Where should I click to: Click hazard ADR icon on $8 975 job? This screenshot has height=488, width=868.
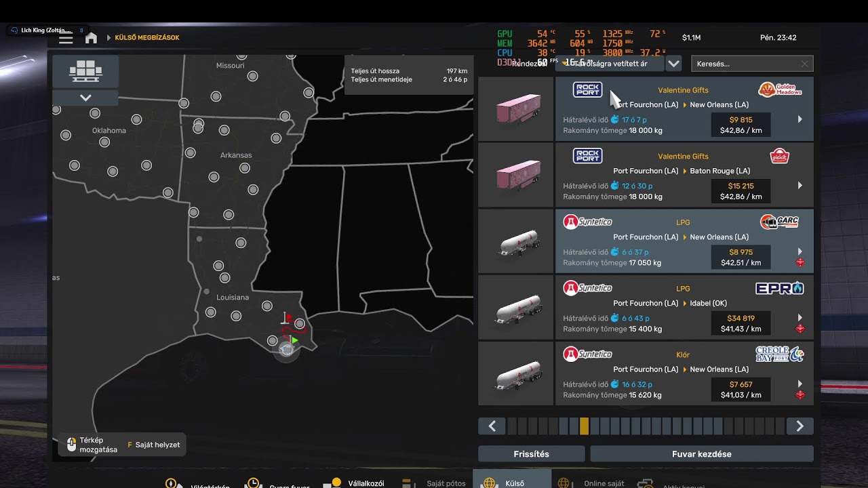pyautogui.click(x=800, y=262)
